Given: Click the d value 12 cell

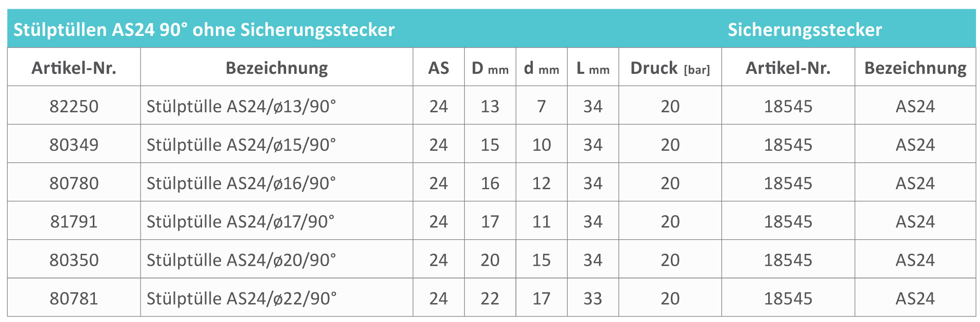Looking at the screenshot, I should click(542, 183).
